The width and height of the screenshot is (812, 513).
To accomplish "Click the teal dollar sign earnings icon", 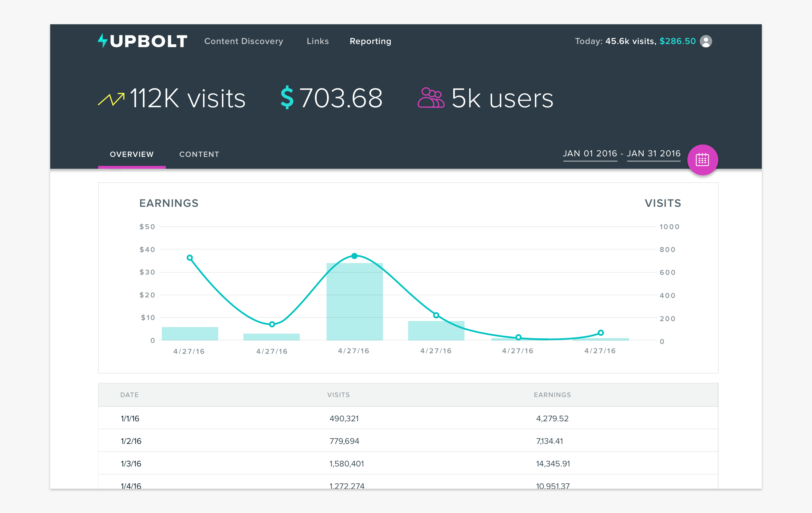I will (x=287, y=98).
